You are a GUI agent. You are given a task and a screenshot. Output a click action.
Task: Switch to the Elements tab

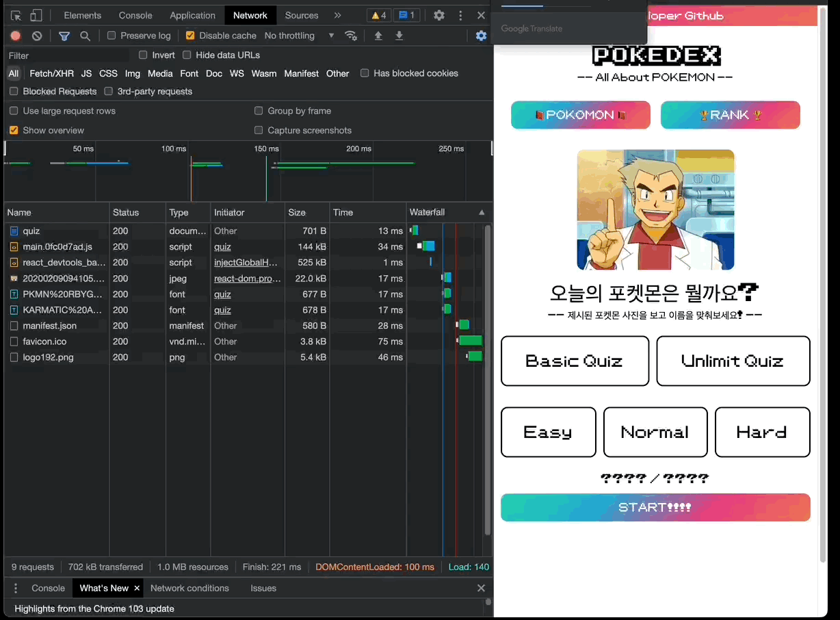point(83,15)
